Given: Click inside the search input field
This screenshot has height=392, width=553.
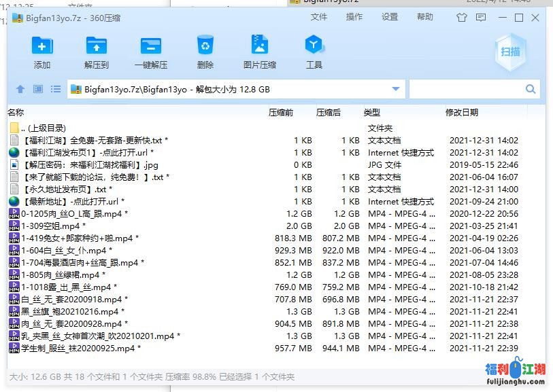Looking at the screenshot, I should tap(466, 89).
